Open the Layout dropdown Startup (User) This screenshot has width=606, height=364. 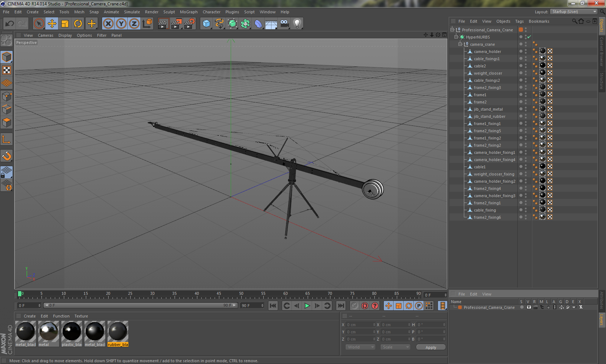click(574, 12)
